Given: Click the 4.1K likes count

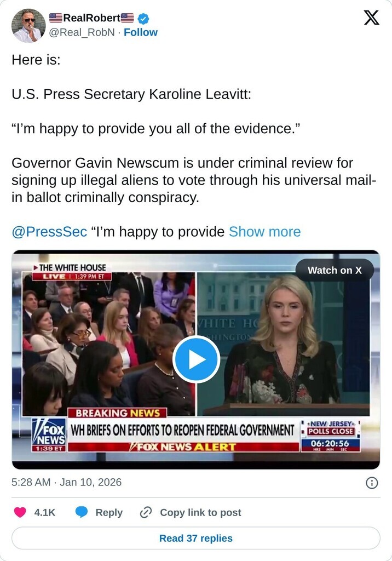Looking at the screenshot, I should (x=45, y=512).
